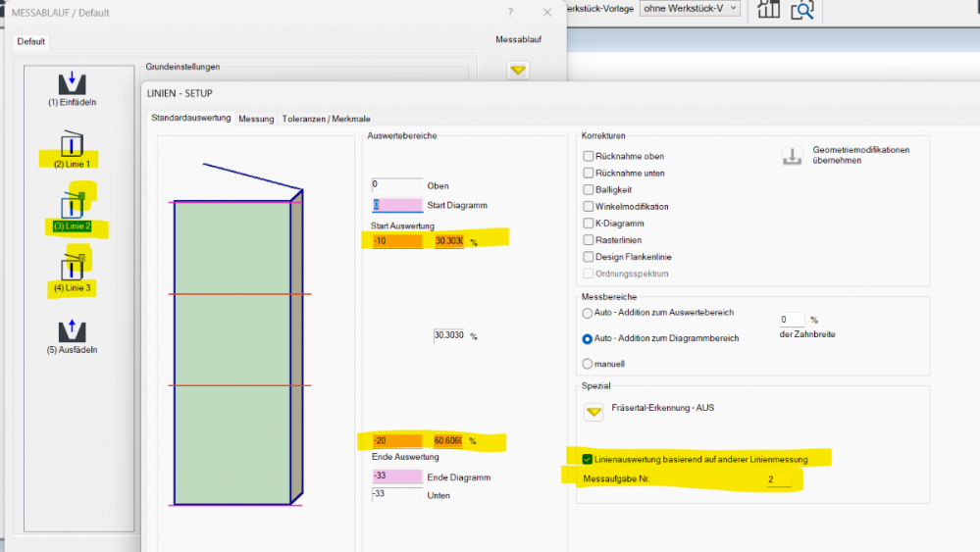980x552 pixels.
Task: Switch to the Messung tab
Action: click(x=256, y=119)
